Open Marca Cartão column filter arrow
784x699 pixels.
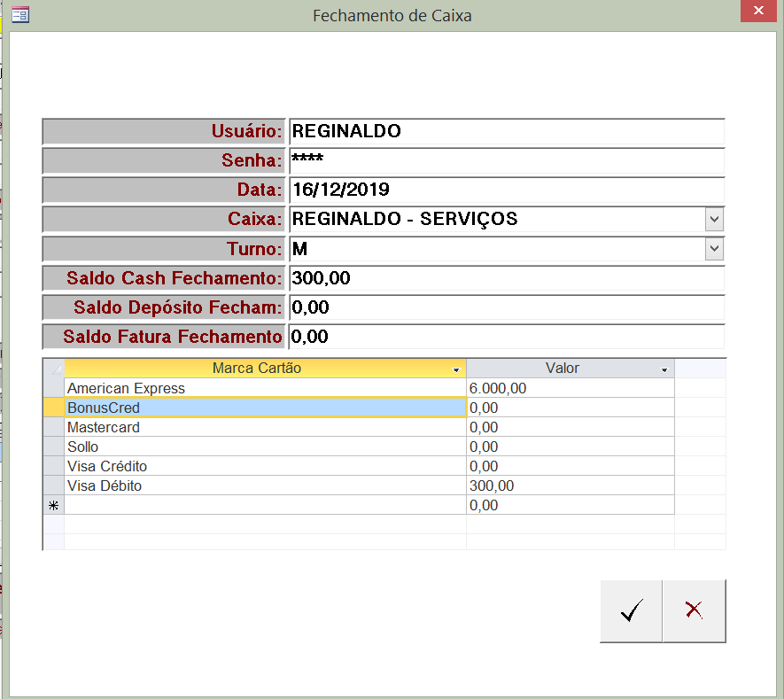tap(456, 369)
